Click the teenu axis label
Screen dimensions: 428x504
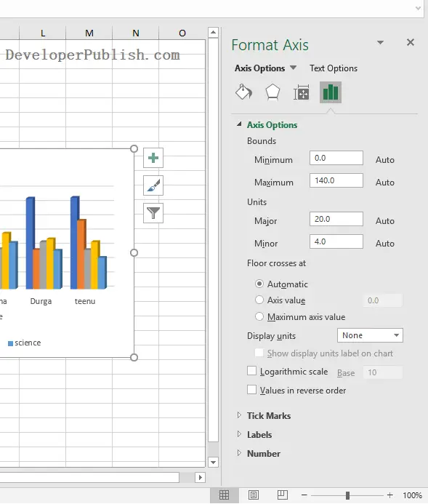click(x=85, y=301)
